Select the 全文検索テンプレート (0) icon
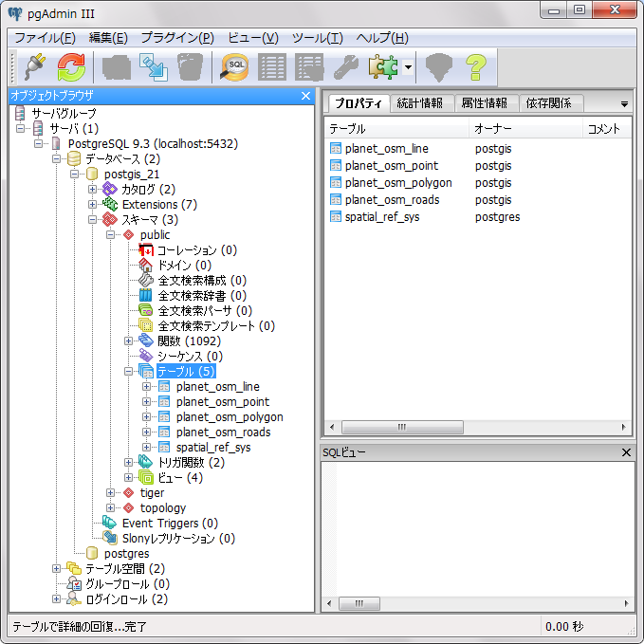644x644 pixels. click(146, 326)
